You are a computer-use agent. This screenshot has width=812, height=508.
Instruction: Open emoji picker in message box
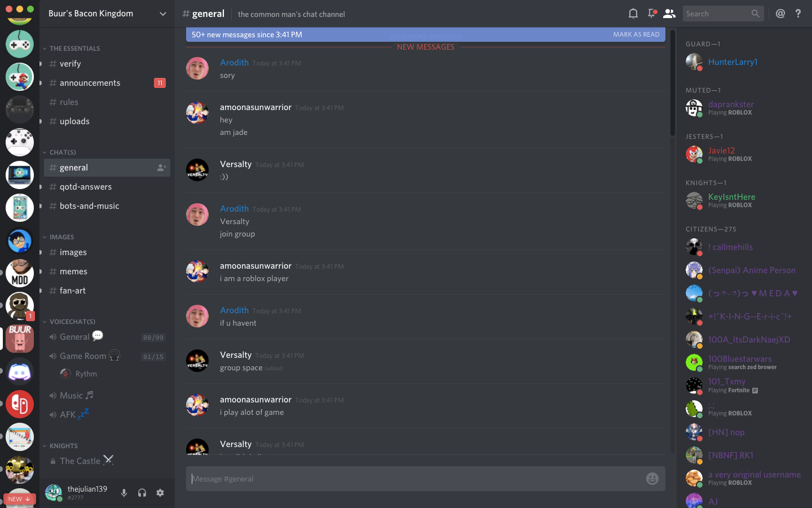tap(652, 479)
